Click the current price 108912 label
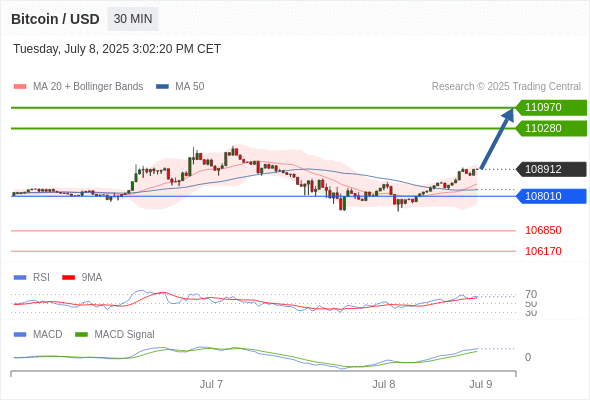This screenshot has height=400, width=590. coord(551,169)
